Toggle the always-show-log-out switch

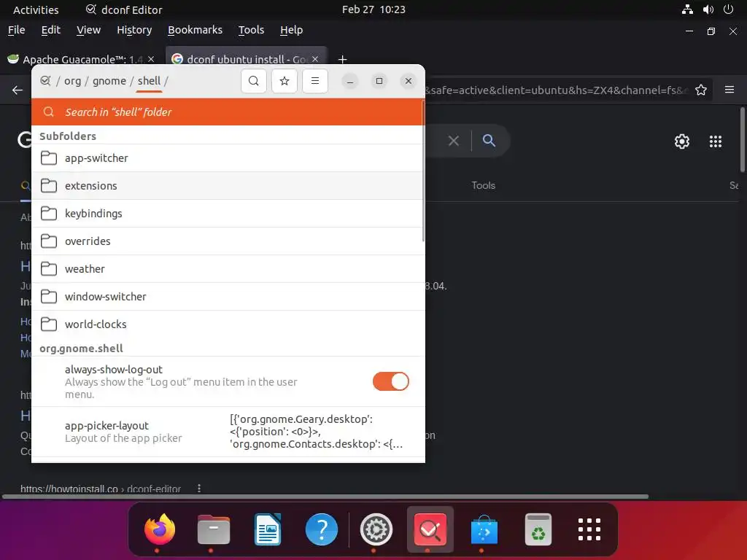coord(391,381)
